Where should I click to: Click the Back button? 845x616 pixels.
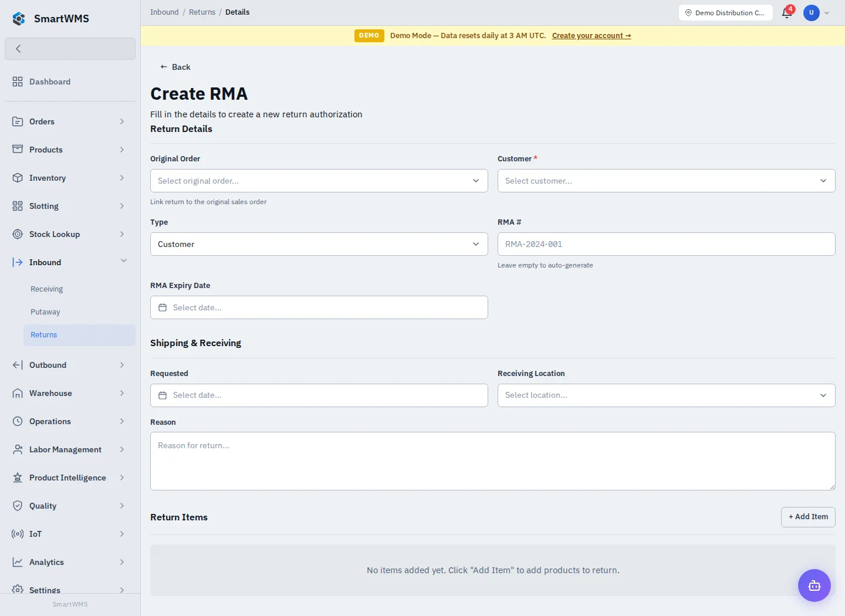point(175,67)
